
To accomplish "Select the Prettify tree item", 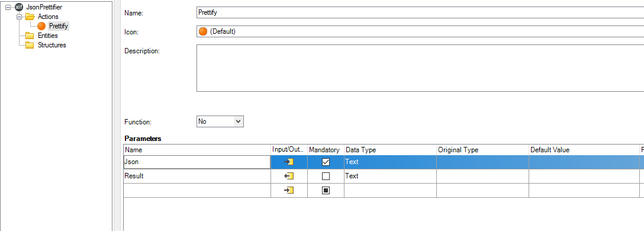I will click(x=59, y=26).
